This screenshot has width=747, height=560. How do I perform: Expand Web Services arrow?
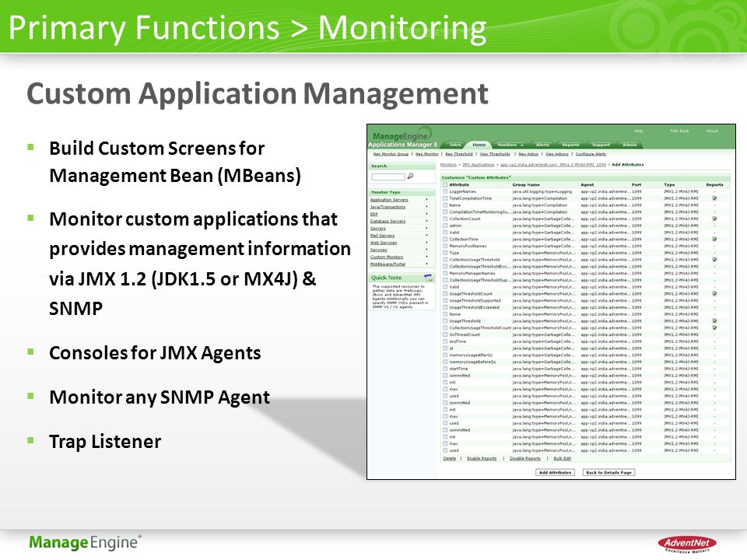coord(426,243)
